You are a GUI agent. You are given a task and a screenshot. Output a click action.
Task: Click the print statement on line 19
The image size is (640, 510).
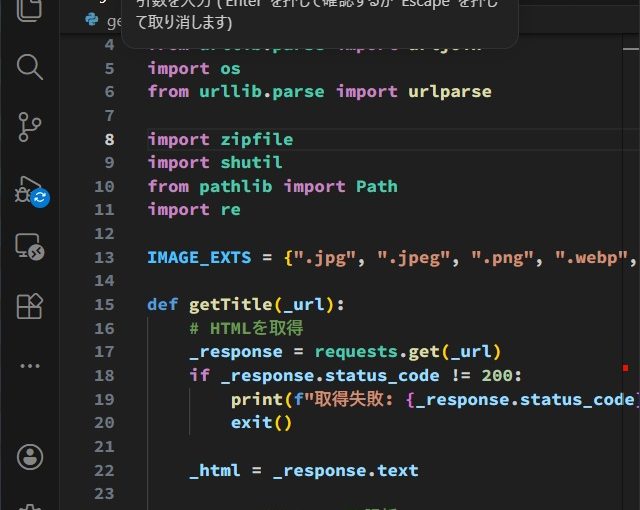pyautogui.click(x=433, y=399)
